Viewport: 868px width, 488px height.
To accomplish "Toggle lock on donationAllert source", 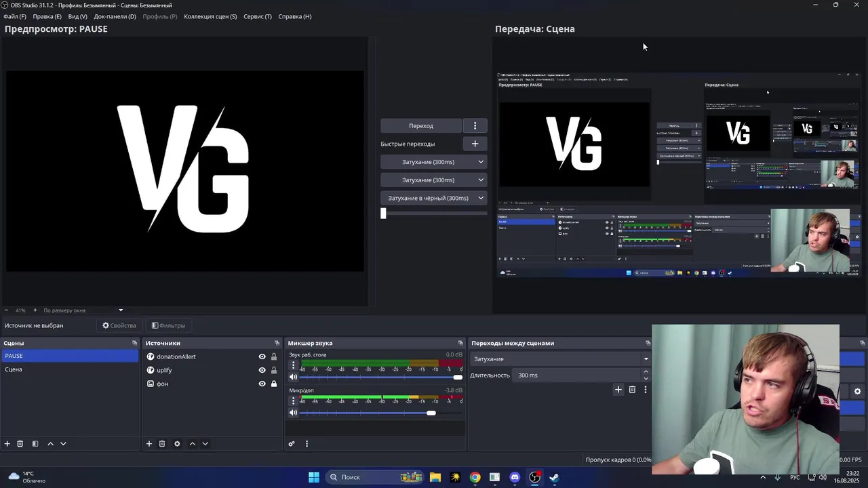I will (x=274, y=357).
